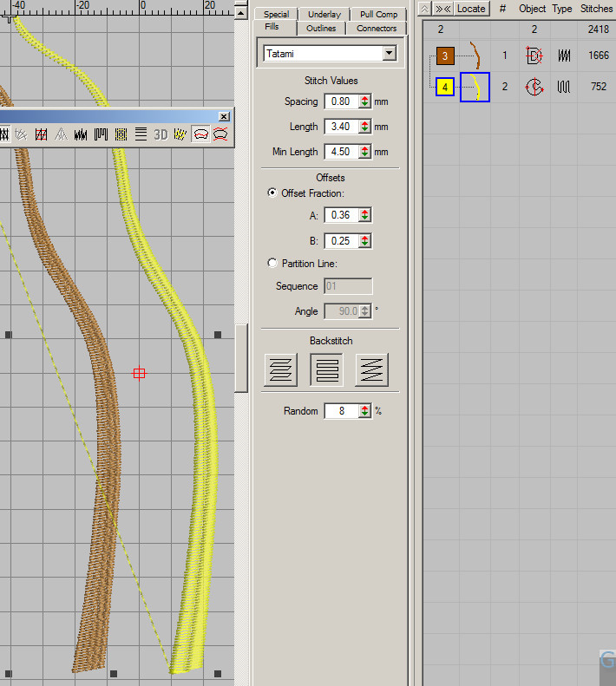Choose the middle backstitch style icon
The height and width of the screenshot is (686, 616).
tap(326, 369)
